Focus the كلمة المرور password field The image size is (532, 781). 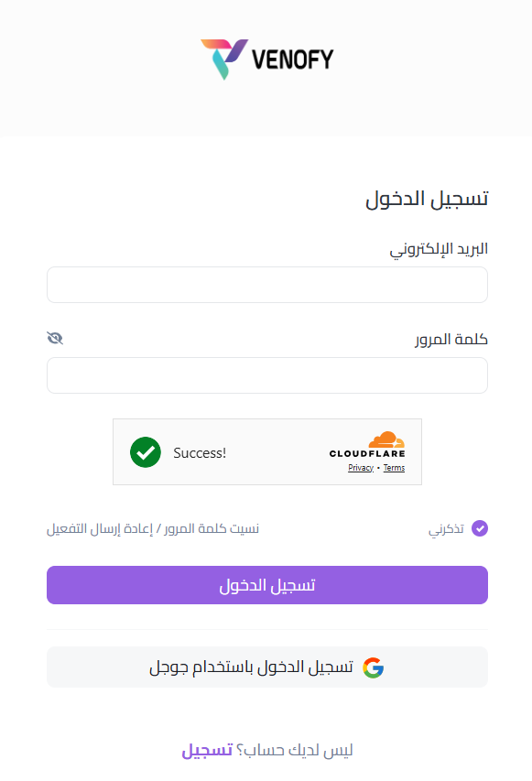[x=267, y=375]
